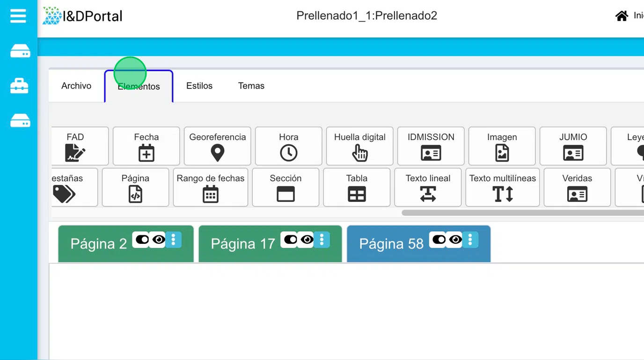Toggle the switch on Página 58

(439, 240)
